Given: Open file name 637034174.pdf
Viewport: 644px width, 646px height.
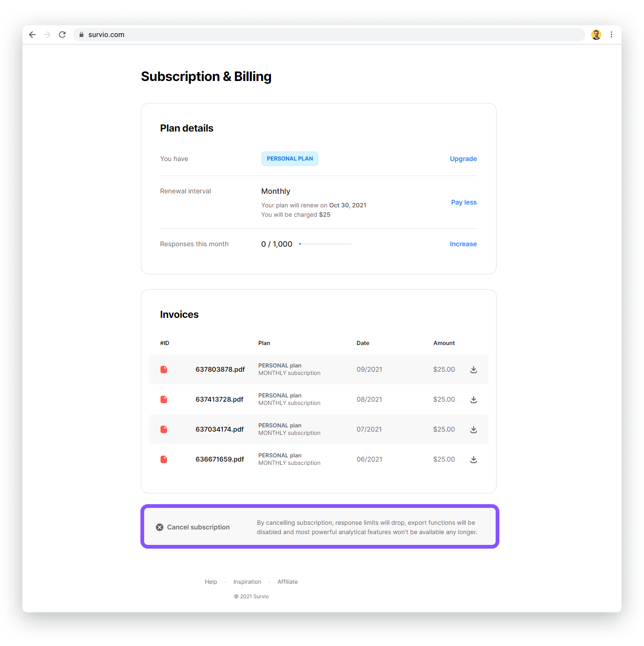Looking at the screenshot, I should point(220,429).
